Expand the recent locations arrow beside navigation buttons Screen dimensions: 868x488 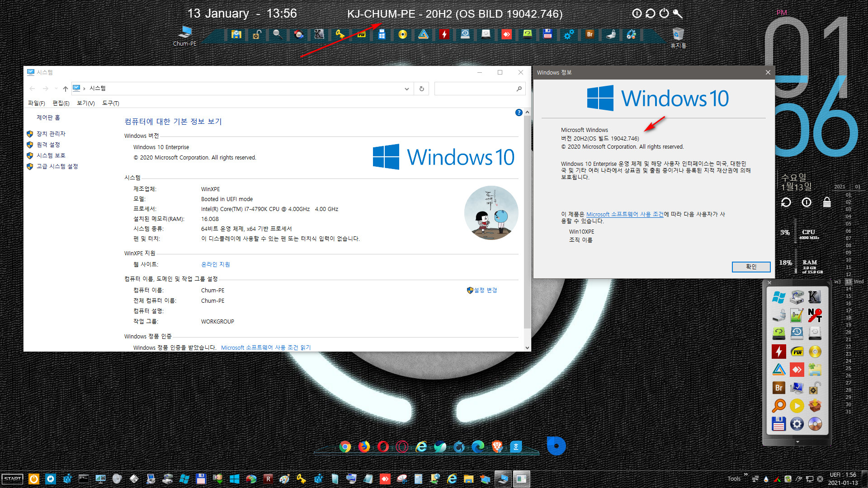pos(56,89)
